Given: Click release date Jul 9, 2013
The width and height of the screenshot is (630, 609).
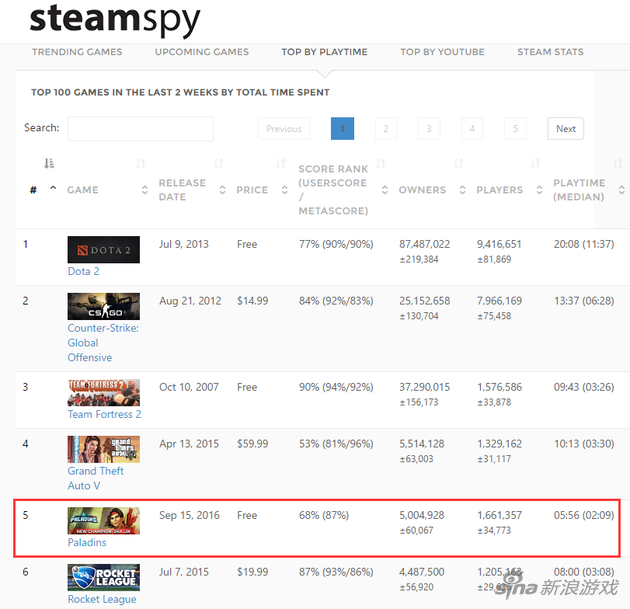Looking at the screenshot, I should click(x=184, y=244).
